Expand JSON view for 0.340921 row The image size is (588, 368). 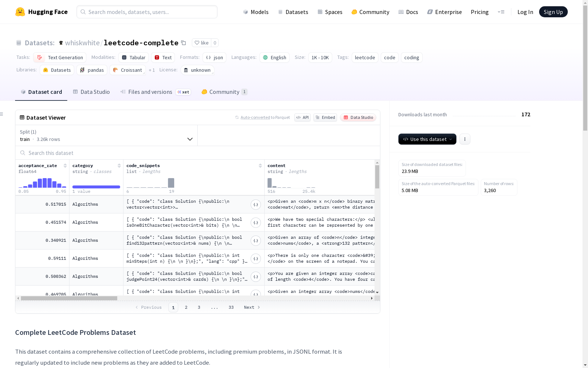click(x=256, y=241)
